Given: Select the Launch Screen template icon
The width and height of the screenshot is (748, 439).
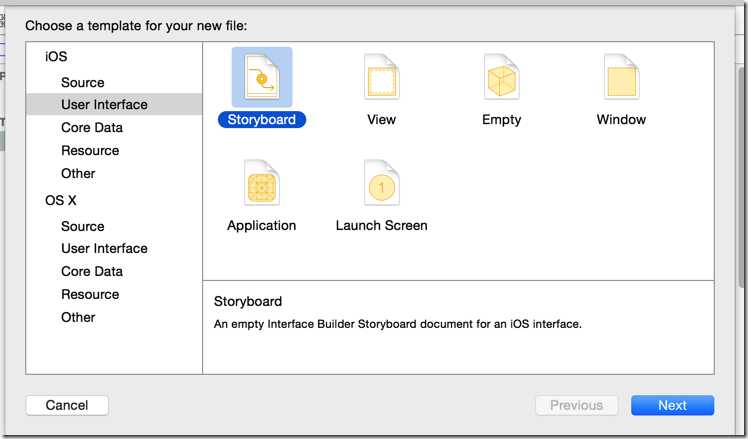Looking at the screenshot, I should 381,183.
